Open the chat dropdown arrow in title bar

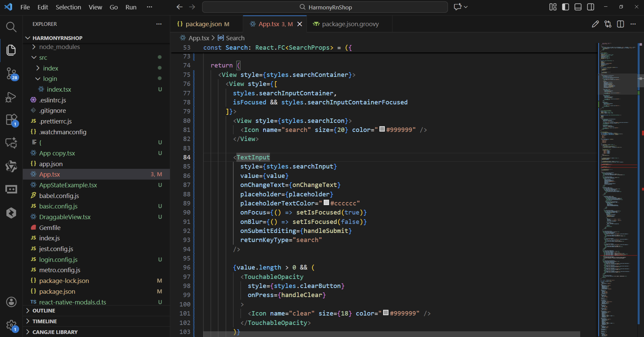466,7
